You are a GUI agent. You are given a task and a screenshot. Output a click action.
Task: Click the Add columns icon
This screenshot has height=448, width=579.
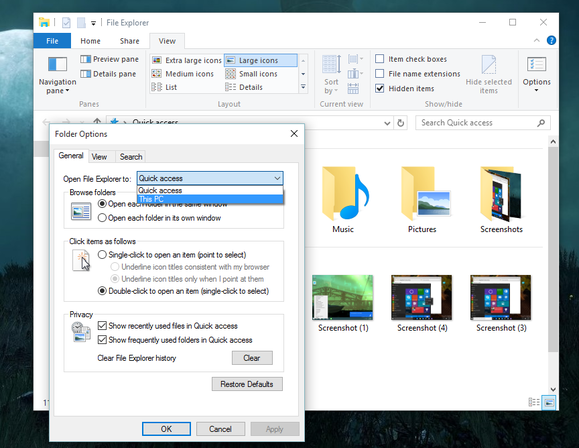click(x=355, y=74)
